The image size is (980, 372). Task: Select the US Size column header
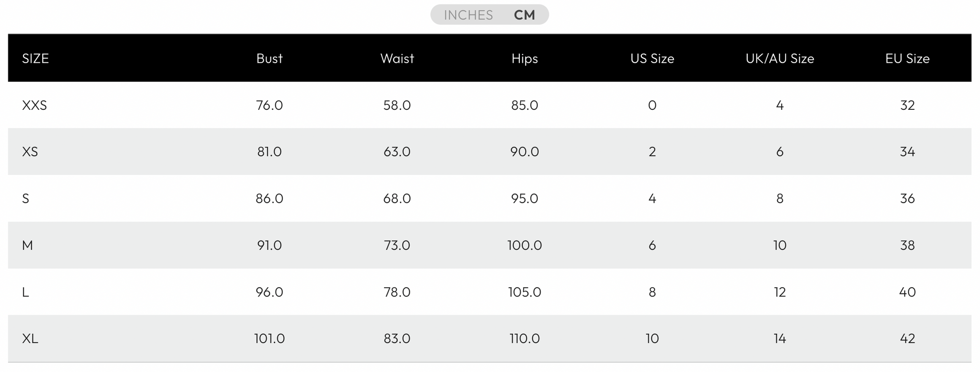652,58
